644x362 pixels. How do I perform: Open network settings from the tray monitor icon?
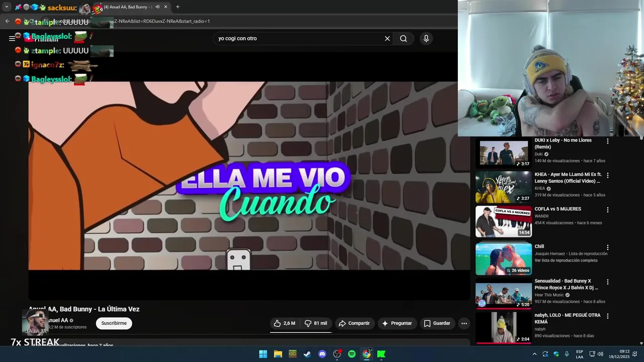592,354
